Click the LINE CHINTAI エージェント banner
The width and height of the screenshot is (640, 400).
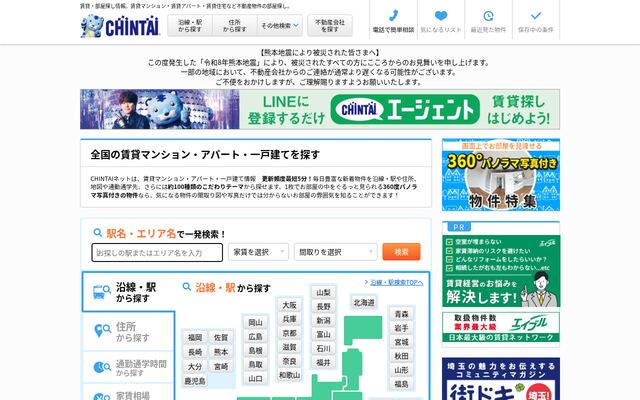coord(320,109)
